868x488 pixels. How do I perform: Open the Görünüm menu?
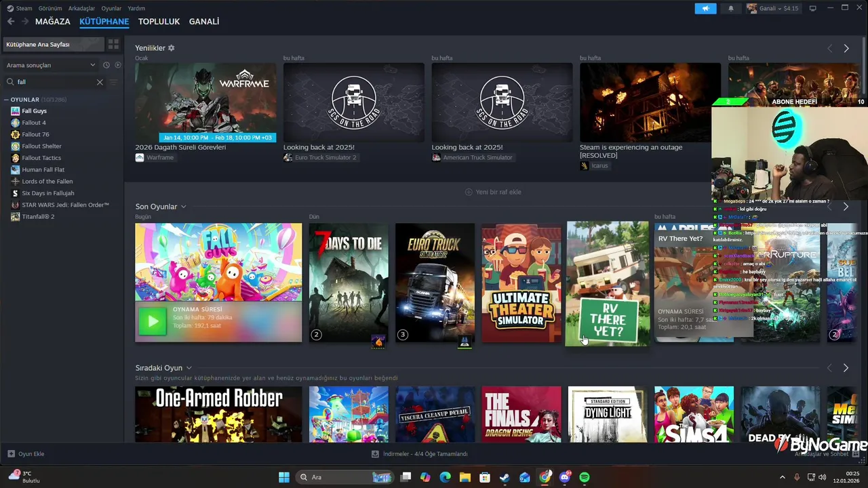tap(50, 8)
